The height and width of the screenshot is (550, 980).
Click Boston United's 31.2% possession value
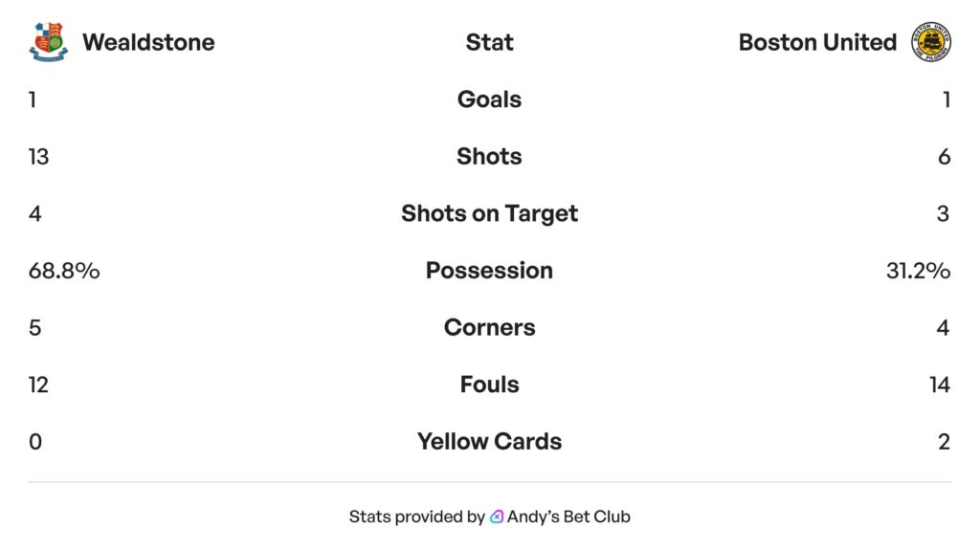918,271
